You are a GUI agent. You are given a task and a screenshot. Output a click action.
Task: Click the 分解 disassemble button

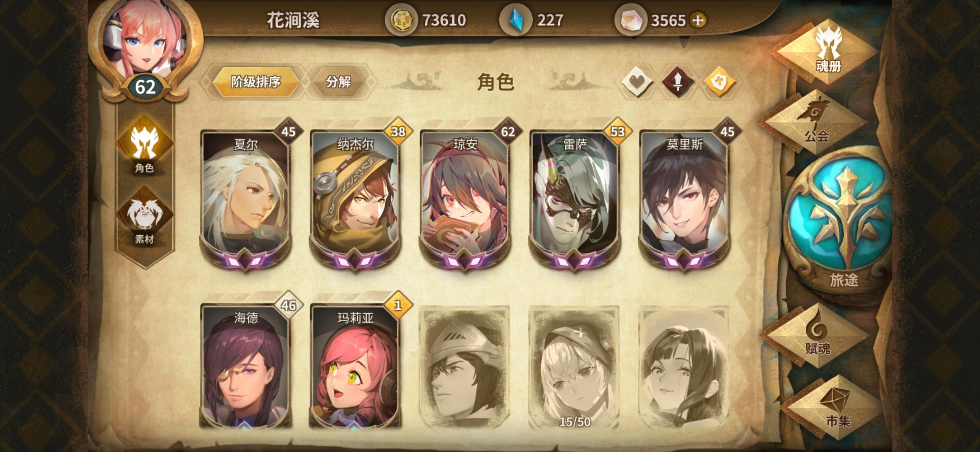tap(338, 82)
